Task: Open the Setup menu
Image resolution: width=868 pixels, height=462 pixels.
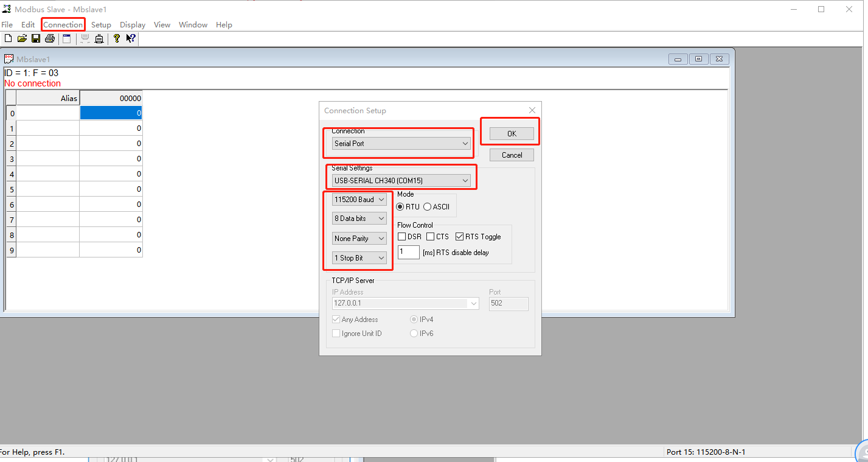Action: pyautogui.click(x=101, y=25)
